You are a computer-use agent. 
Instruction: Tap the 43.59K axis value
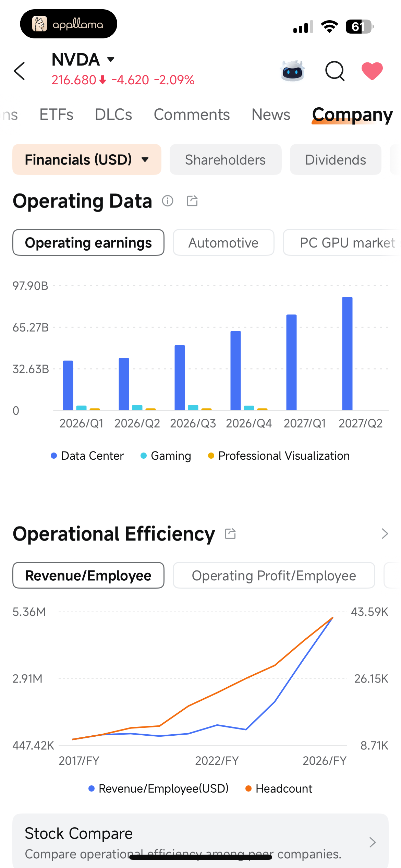(x=369, y=612)
